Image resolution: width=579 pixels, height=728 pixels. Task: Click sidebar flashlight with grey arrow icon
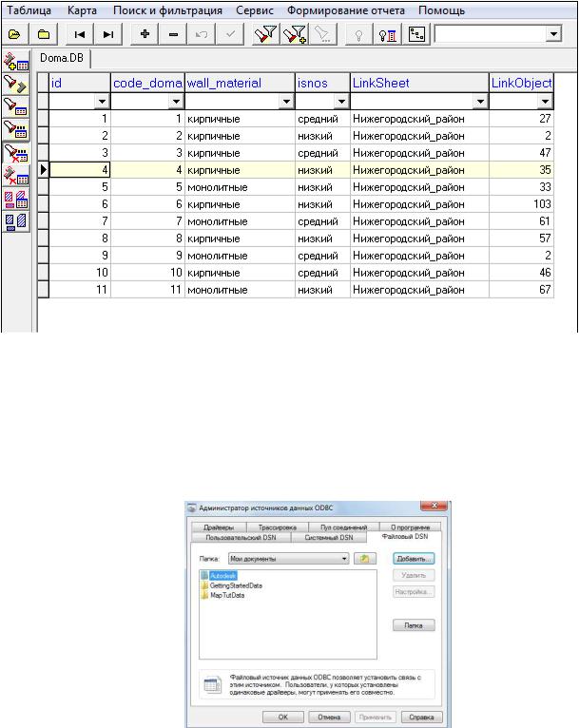16,84
